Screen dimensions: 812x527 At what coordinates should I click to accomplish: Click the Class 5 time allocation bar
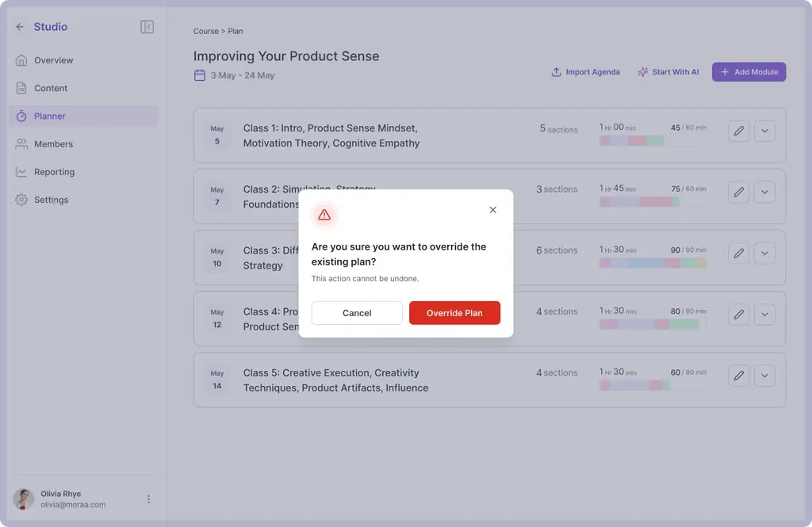[653, 385]
